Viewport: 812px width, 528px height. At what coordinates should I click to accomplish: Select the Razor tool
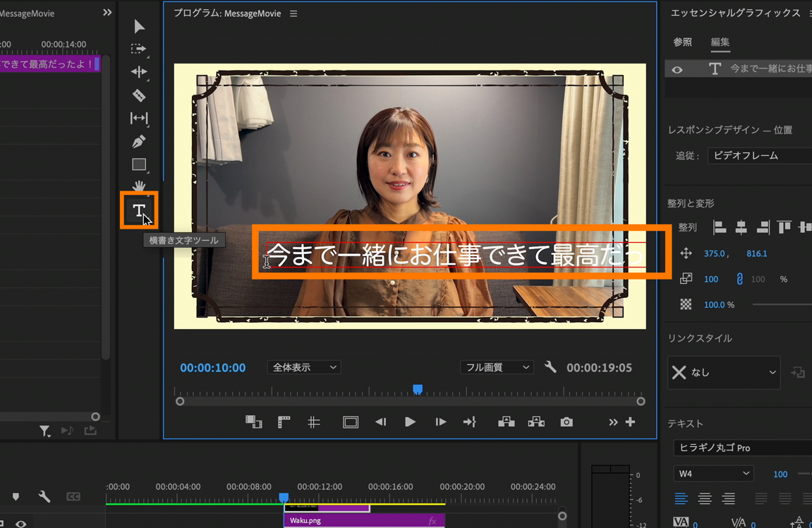tap(139, 95)
